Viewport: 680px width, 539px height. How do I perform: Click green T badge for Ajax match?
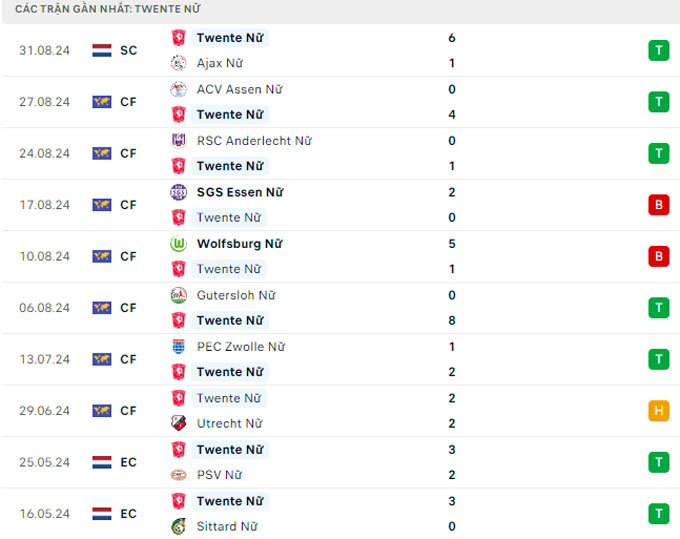[658, 50]
